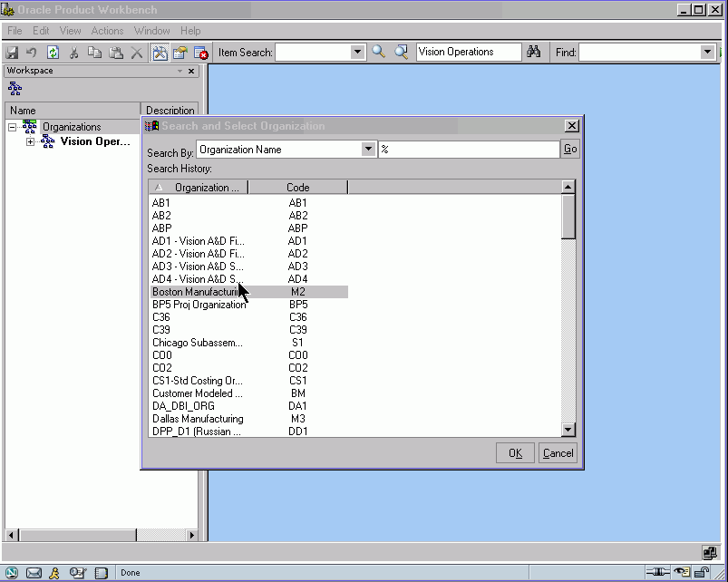Close the Search and Select Organization dialog
The width and height of the screenshot is (728, 582).
click(571, 126)
